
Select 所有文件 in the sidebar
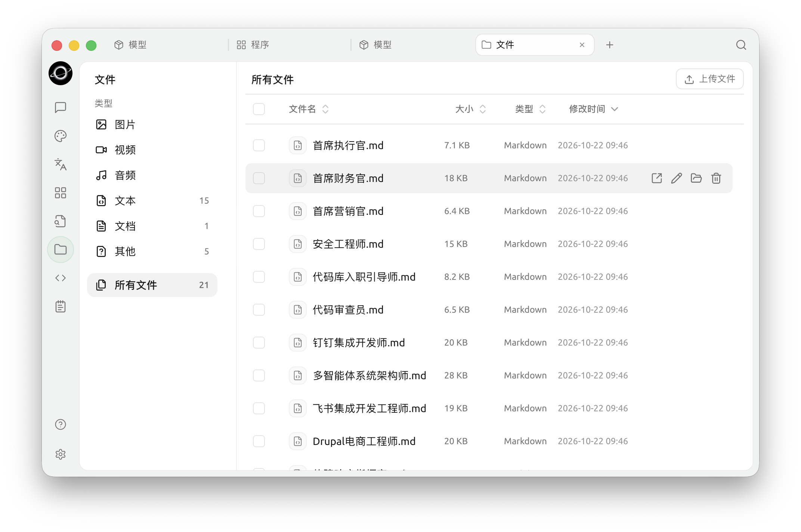pos(152,285)
